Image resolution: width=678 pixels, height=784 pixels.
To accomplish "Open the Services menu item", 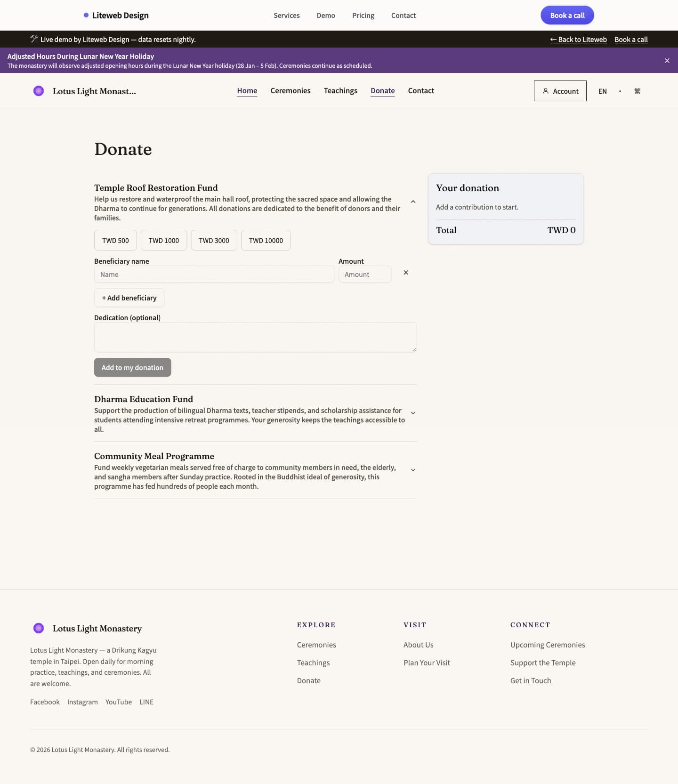I will coord(287,16).
